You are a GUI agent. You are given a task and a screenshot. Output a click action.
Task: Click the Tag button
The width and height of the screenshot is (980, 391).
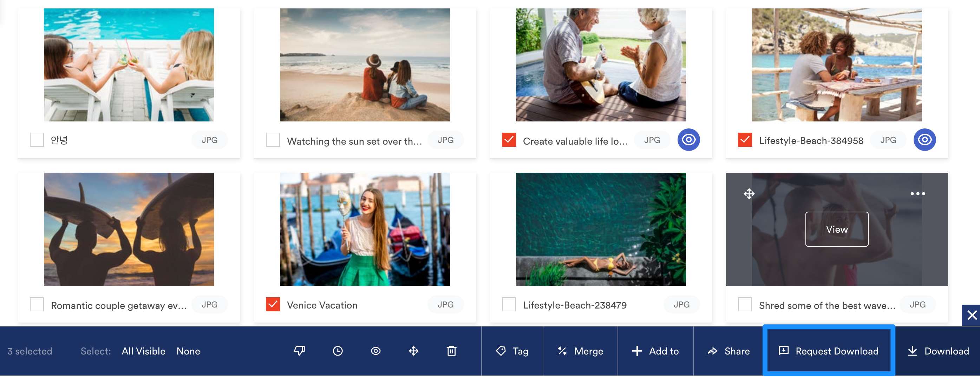pos(512,351)
